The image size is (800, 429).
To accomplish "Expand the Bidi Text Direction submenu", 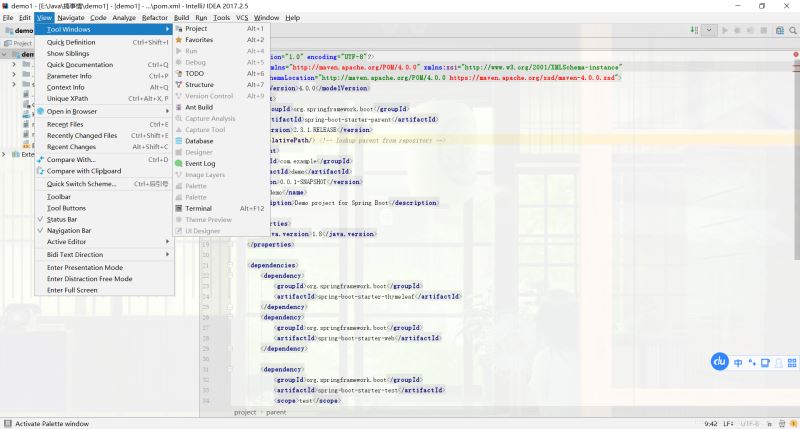I will pos(104,255).
